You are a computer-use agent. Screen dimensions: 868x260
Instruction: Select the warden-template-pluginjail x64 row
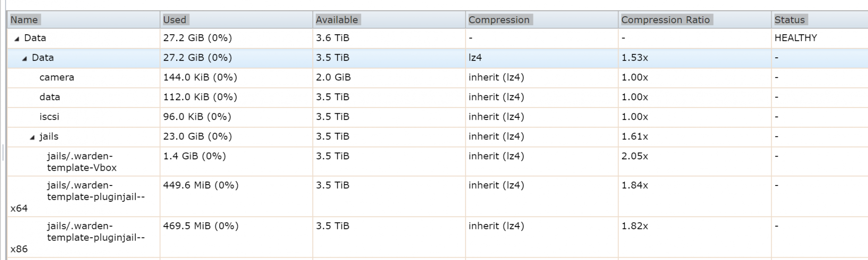437,196
